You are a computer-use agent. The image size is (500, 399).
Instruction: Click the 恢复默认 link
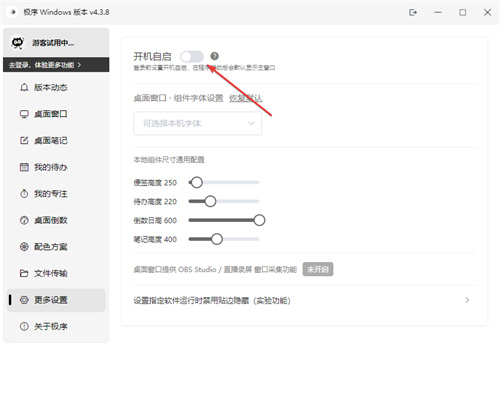coord(246,98)
